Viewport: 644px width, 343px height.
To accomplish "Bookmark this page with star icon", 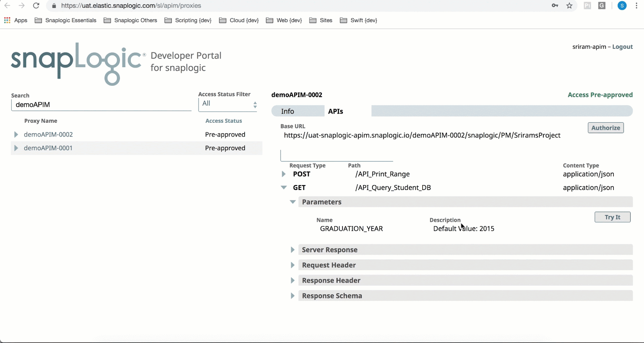I will click(x=570, y=6).
